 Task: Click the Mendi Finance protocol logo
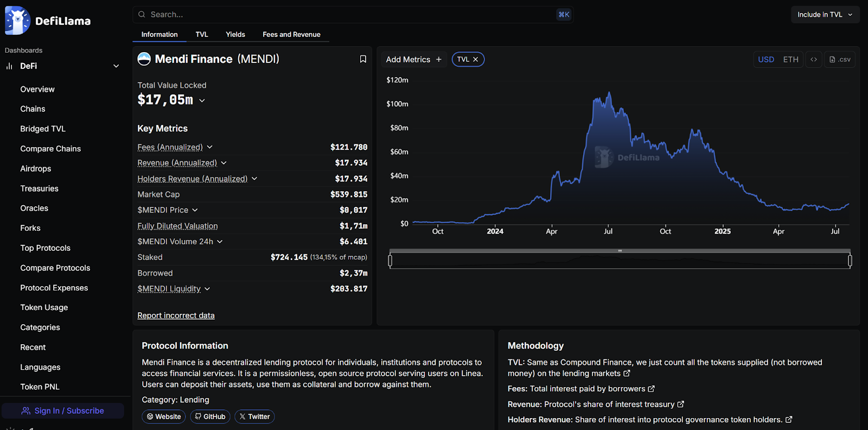[x=144, y=59]
